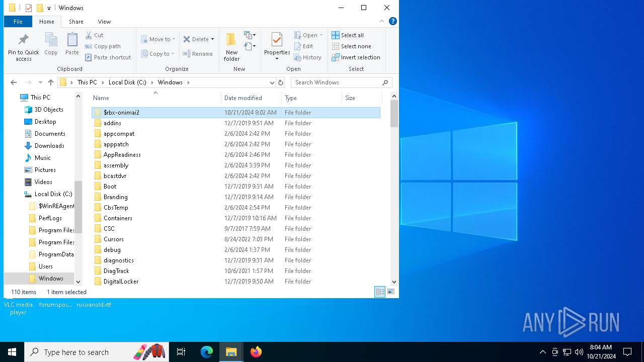644x362 pixels.
Task: Click Paste shortcut command
Action: [108, 57]
